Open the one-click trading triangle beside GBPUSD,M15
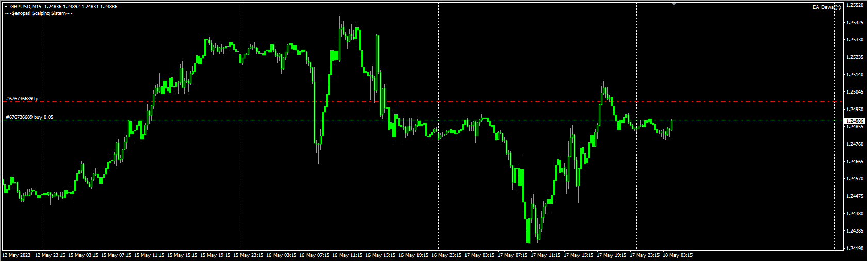The width and height of the screenshot is (868, 262). 6,7
